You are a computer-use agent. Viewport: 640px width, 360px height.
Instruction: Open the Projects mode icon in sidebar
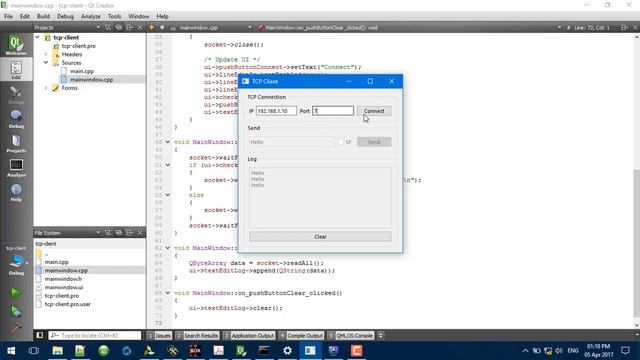point(16,144)
